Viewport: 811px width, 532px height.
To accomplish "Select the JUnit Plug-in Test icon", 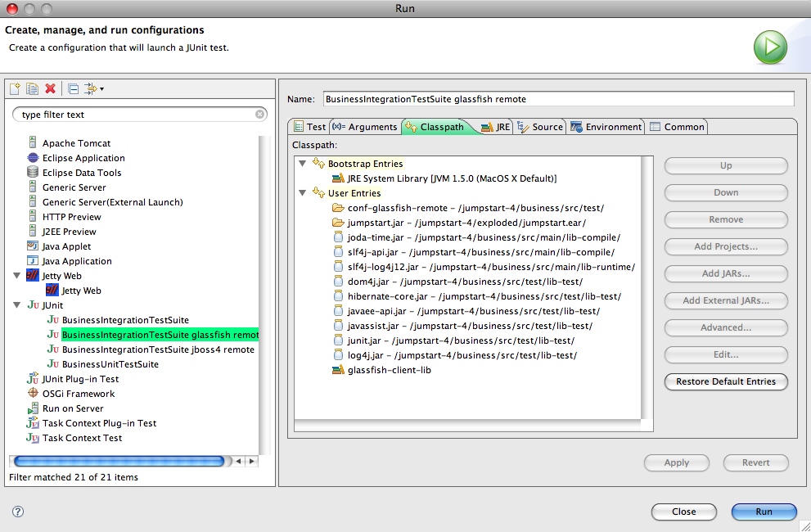I will point(33,379).
